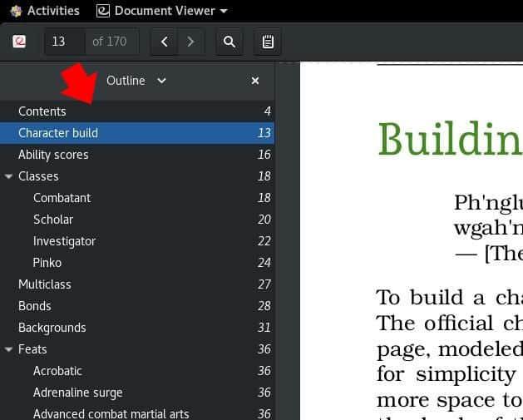523x420 pixels.
Task: Click the page number input field
Action: [65, 42]
